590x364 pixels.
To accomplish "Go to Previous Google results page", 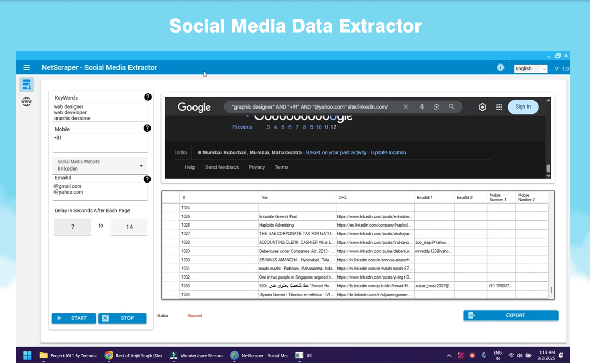I will tap(242, 127).
